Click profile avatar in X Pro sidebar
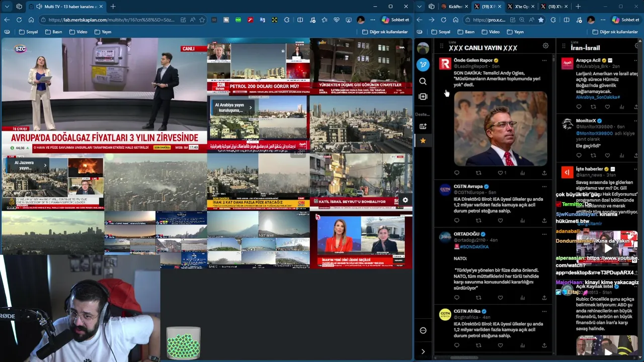Image resolution: width=644 pixels, height=362 pixels. point(423,48)
